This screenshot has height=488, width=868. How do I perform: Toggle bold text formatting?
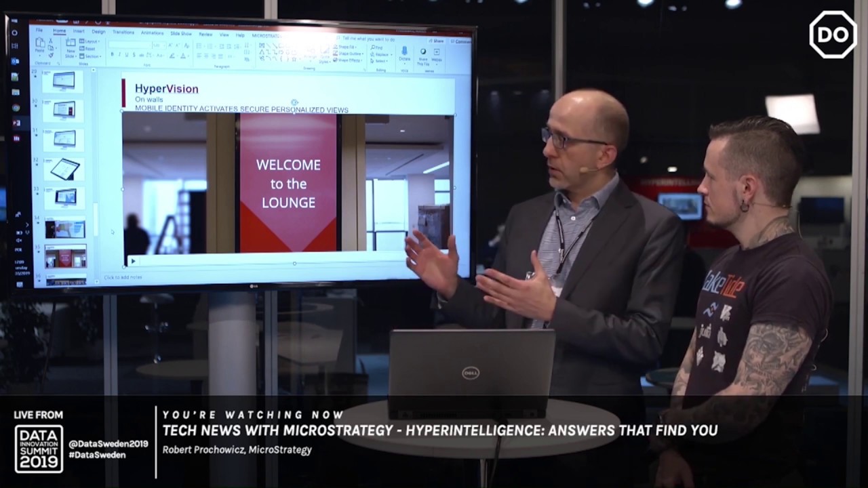113,54
